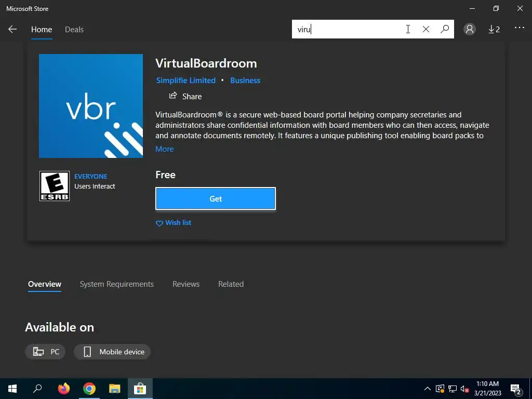532x399 pixels.
Task: Open the Windows Start menu
Action: tap(12, 389)
